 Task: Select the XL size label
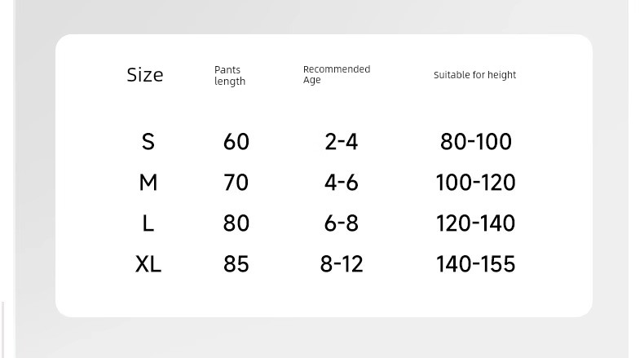click(148, 264)
